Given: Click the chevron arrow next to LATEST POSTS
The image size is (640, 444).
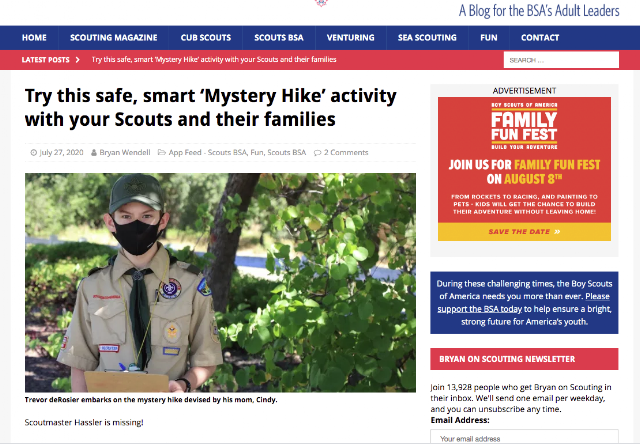Looking at the screenshot, I should pyautogui.click(x=78, y=60).
